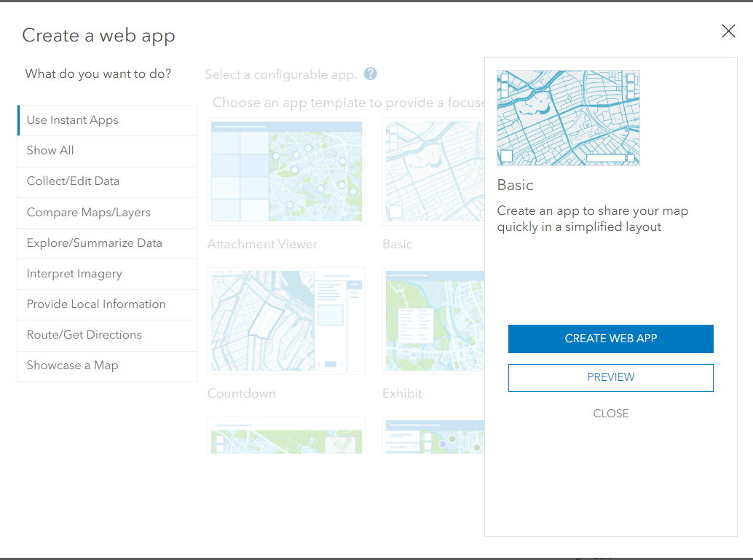Select the Show All category

click(x=50, y=151)
